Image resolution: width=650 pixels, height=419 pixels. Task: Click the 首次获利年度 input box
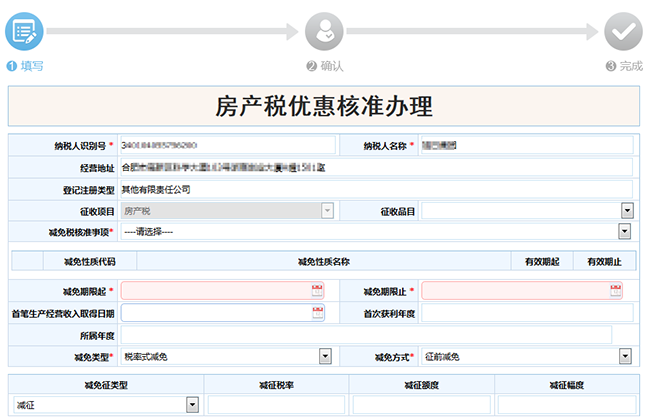tap(526, 313)
